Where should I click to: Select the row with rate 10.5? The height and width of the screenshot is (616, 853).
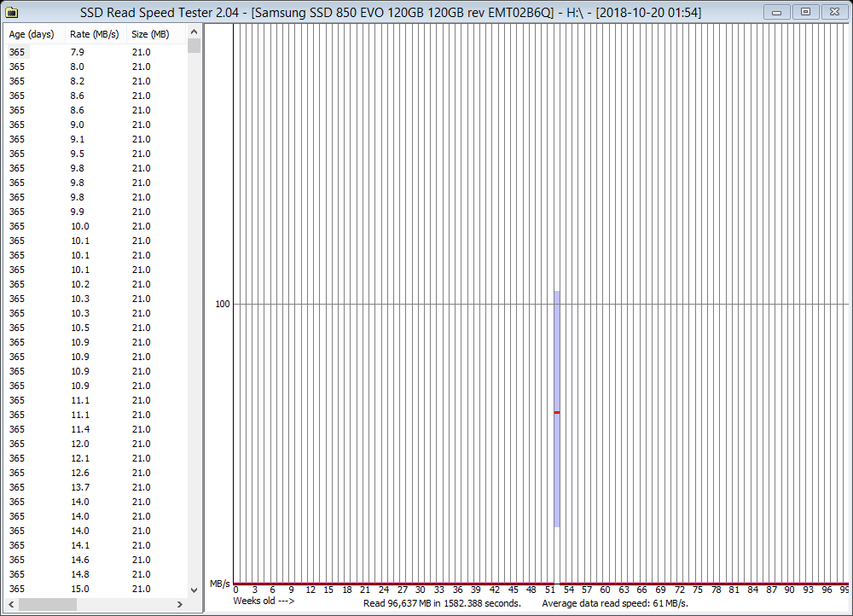coord(96,328)
